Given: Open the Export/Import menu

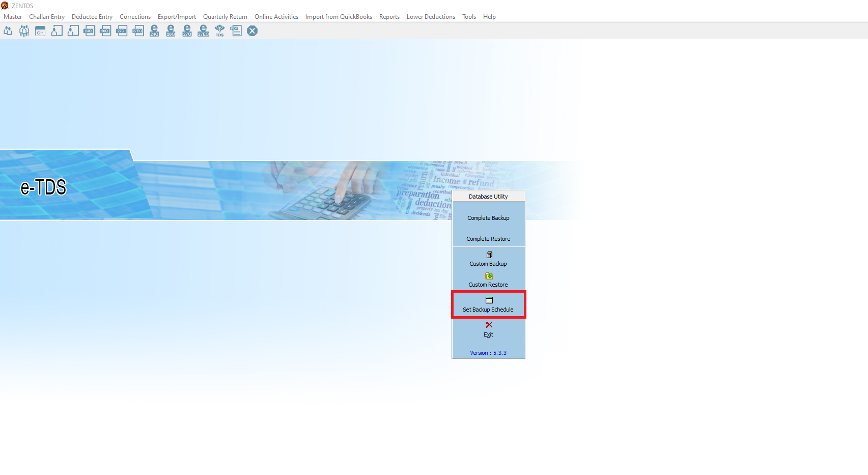Looking at the screenshot, I should pyautogui.click(x=177, y=17).
